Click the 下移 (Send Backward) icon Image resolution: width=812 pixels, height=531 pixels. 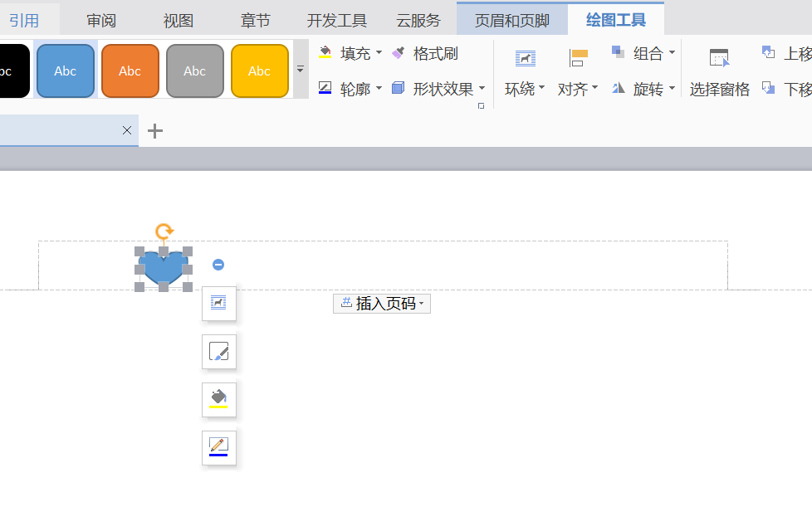769,86
